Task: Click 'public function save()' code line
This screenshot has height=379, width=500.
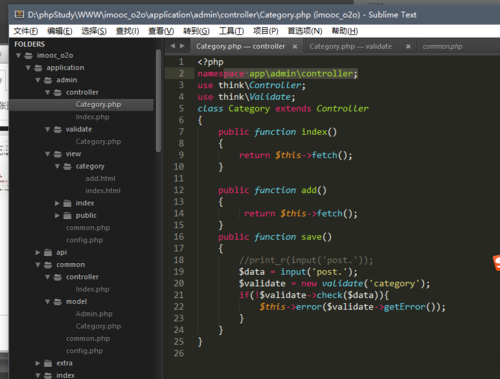Action: (x=275, y=237)
